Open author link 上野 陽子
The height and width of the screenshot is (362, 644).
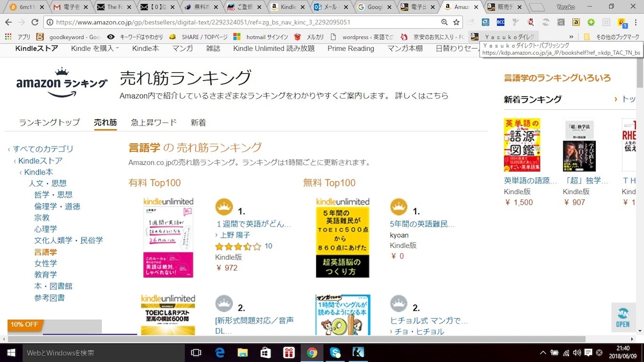(x=234, y=235)
